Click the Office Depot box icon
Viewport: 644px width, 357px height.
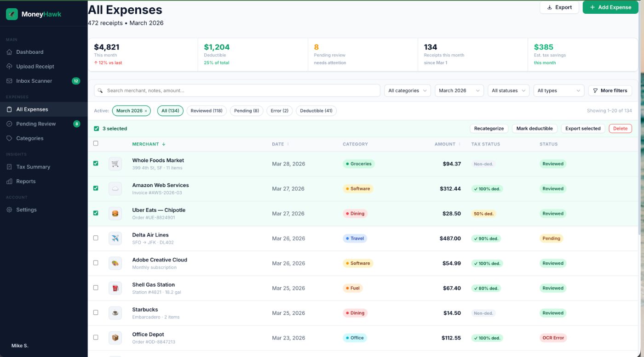point(115,338)
